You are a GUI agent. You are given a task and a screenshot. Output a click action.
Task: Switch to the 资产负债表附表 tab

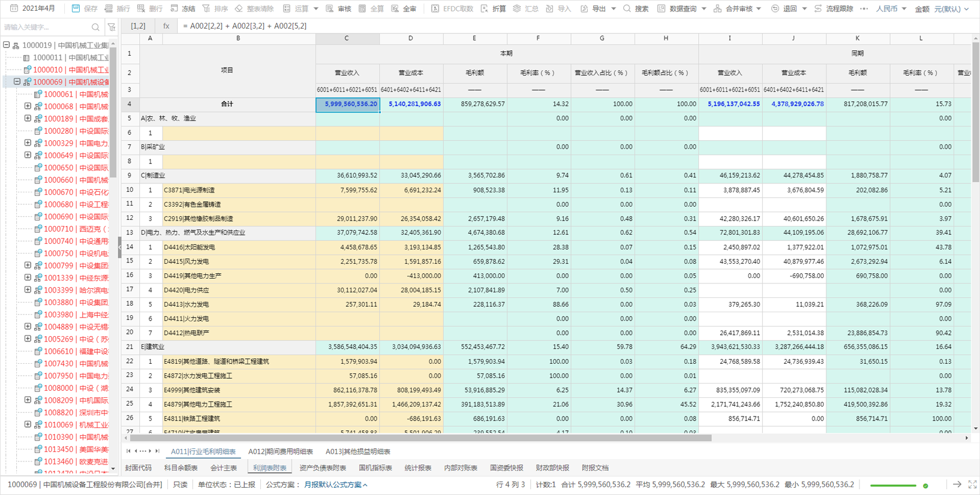click(323, 467)
